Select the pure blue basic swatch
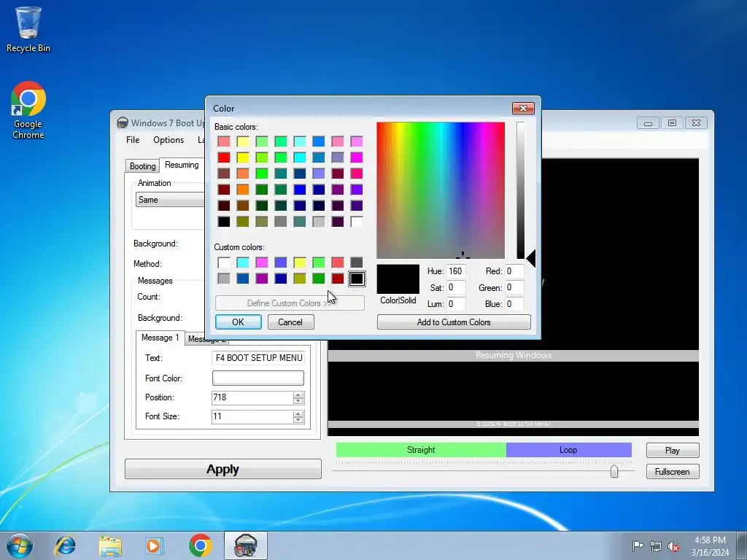This screenshot has width=747, height=560. pyautogui.click(x=300, y=190)
